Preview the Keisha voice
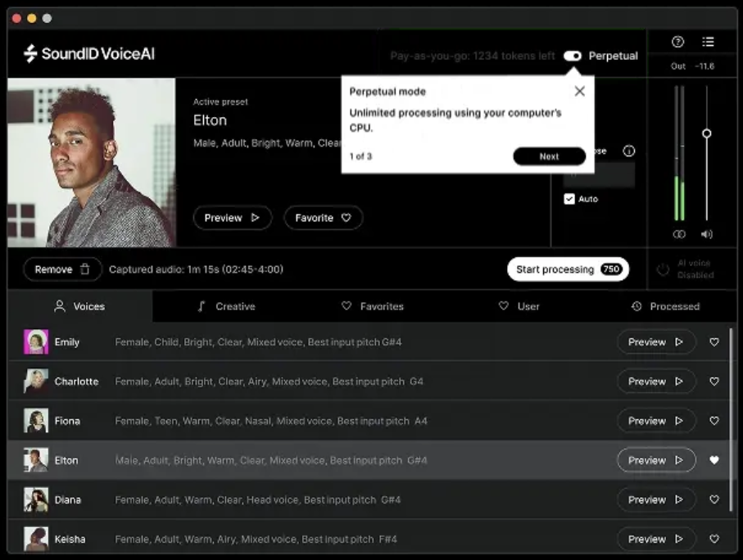This screenshot has width=743, height=560. pos(656,539)
